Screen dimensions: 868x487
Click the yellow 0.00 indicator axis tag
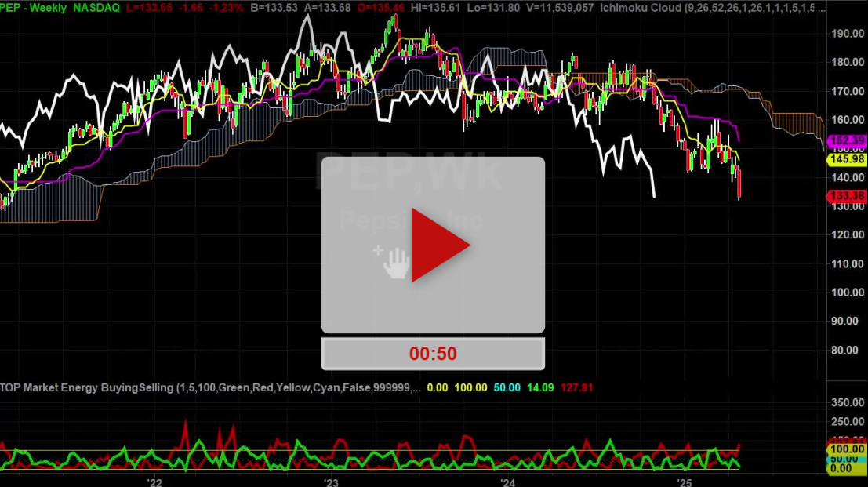(847, 469)
